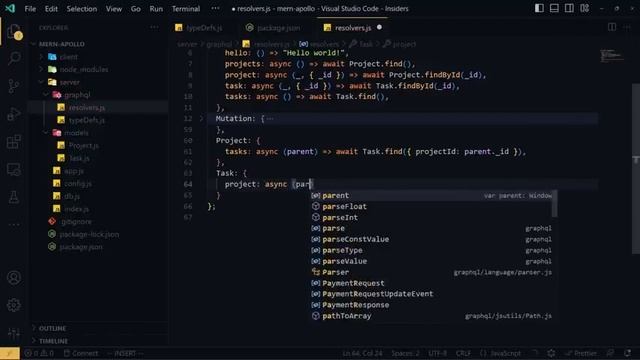640x360 pixels.
Task: Toggle Secondary Side Bar layout icon
Action: tap(569, 8)
